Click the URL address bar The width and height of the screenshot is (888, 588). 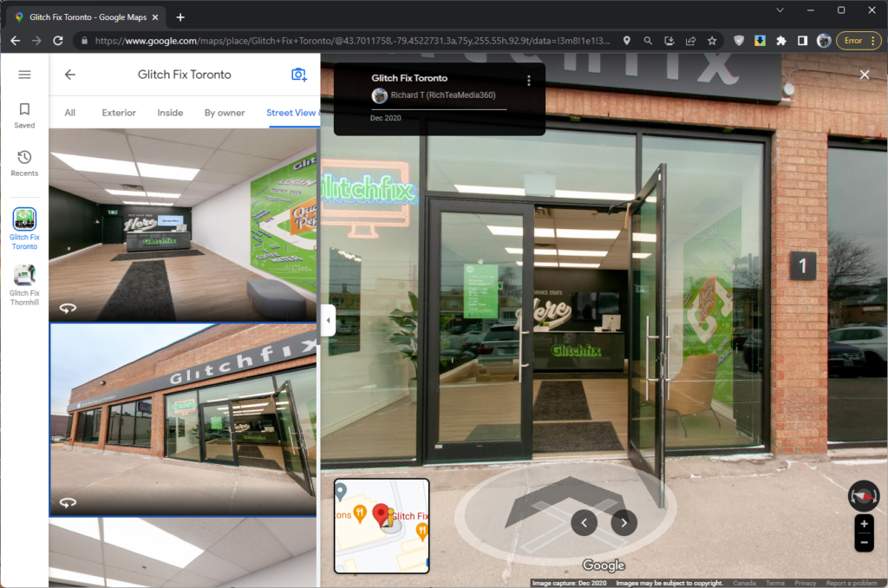(352, 41)
